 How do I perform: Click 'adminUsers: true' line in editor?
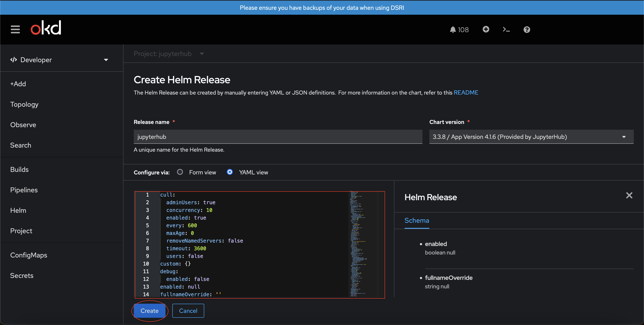tap(191, 203)
